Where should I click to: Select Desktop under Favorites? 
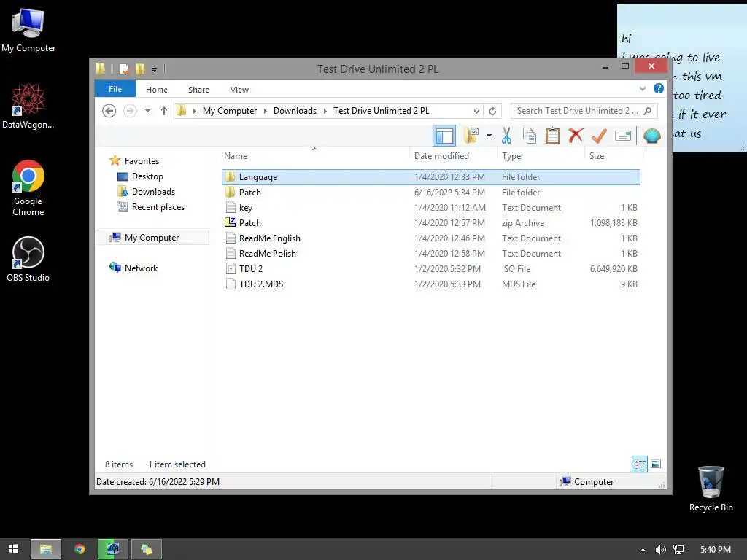click(x=147, y=176)
